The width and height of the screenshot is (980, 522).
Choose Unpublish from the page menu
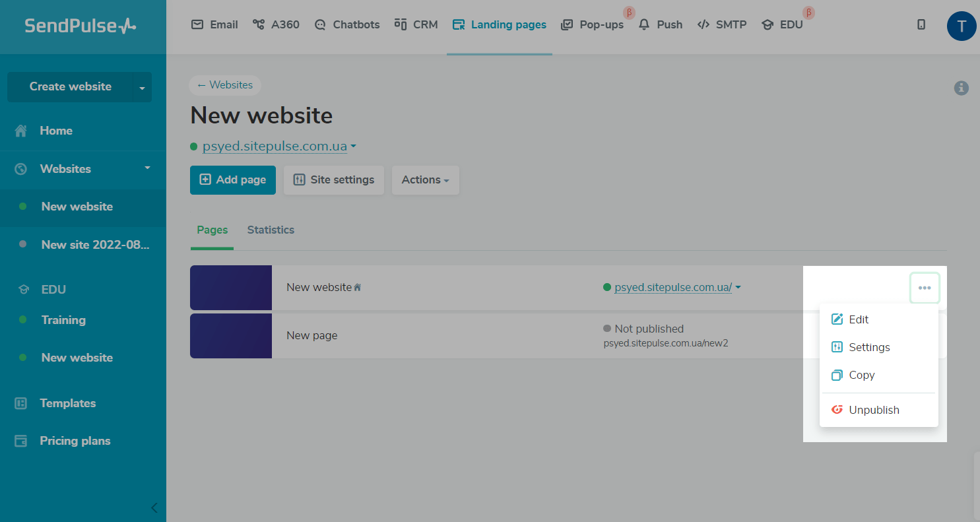pyautogui.click(x=879, y=410)
